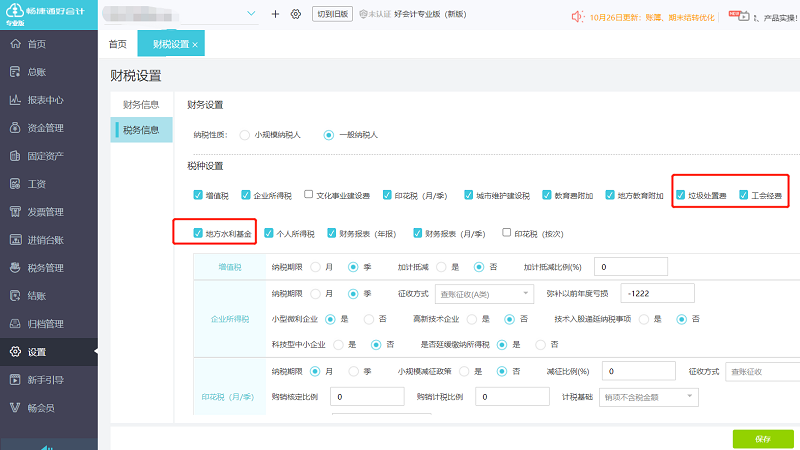Click the 切到旧版 button

point(331,14)
